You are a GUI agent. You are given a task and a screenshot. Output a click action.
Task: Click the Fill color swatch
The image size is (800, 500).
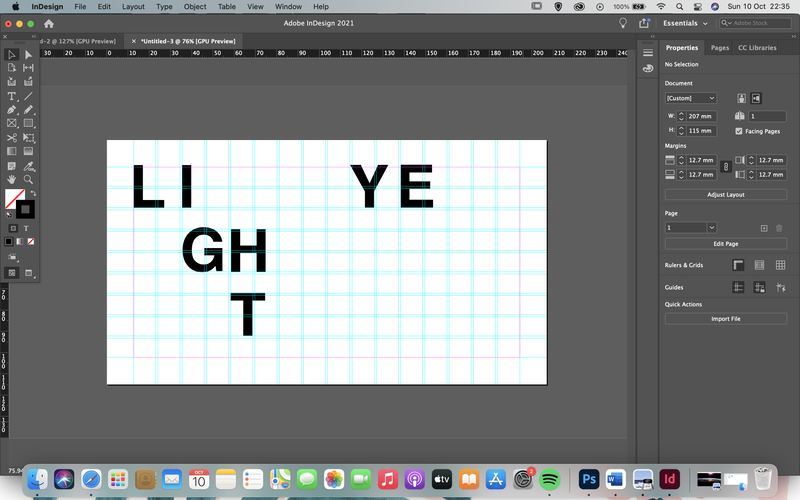click(13, 198)
